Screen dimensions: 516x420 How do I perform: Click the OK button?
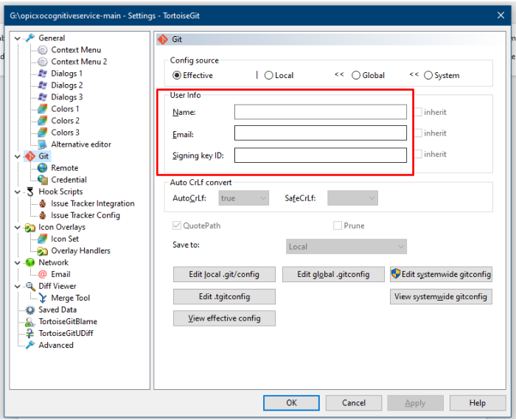click(x=291, y=403)
